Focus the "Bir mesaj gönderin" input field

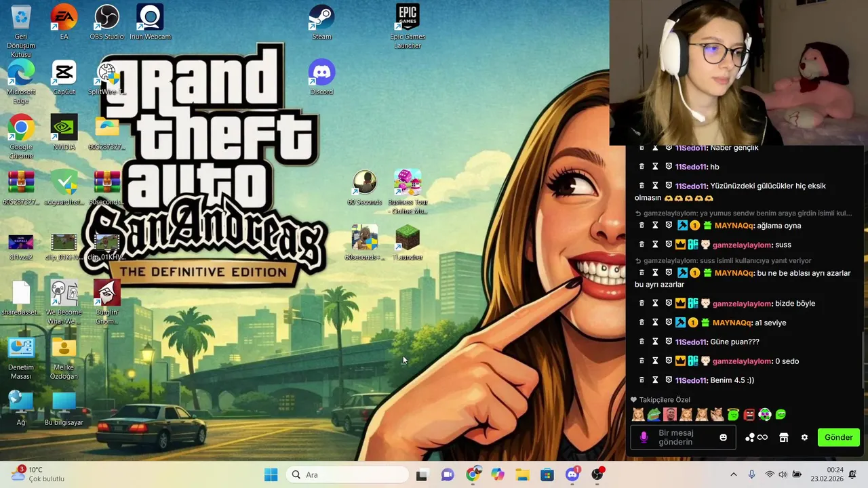pyautogui.click(x=682, y=437)
